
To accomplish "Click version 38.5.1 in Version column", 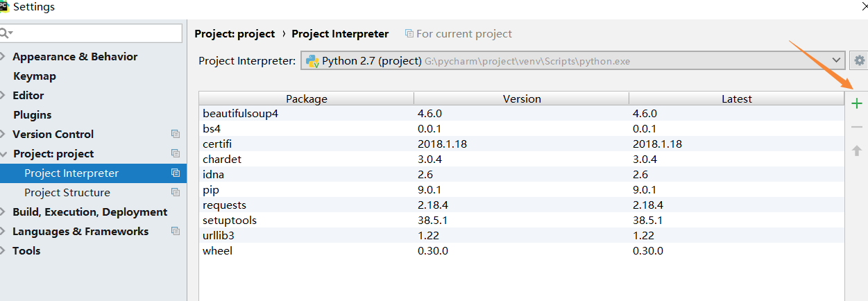I will click(433, 220).
